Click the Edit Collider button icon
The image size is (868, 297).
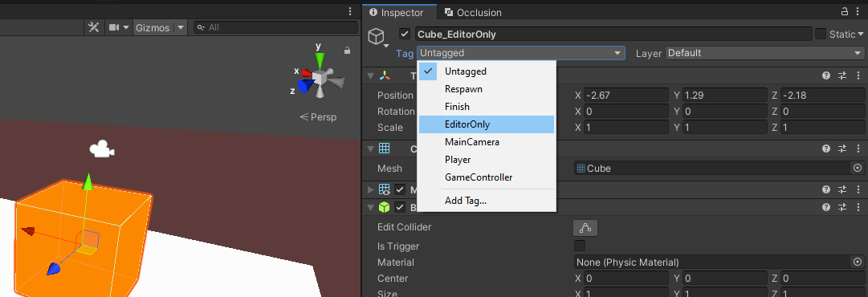click(585, 227)
